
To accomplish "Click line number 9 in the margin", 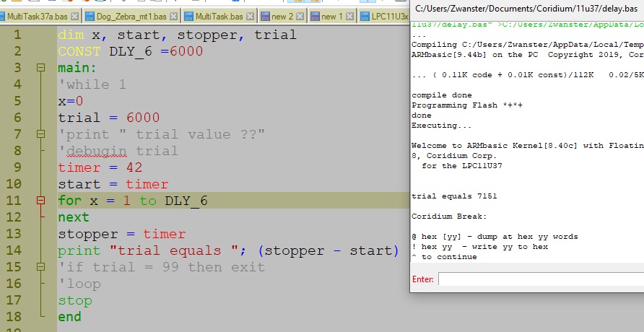I will point(17,167).
